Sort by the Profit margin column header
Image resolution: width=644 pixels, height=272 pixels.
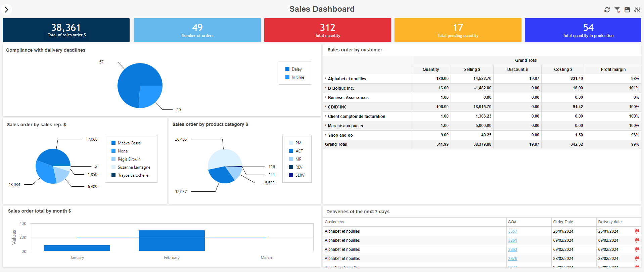pos(613,70)
